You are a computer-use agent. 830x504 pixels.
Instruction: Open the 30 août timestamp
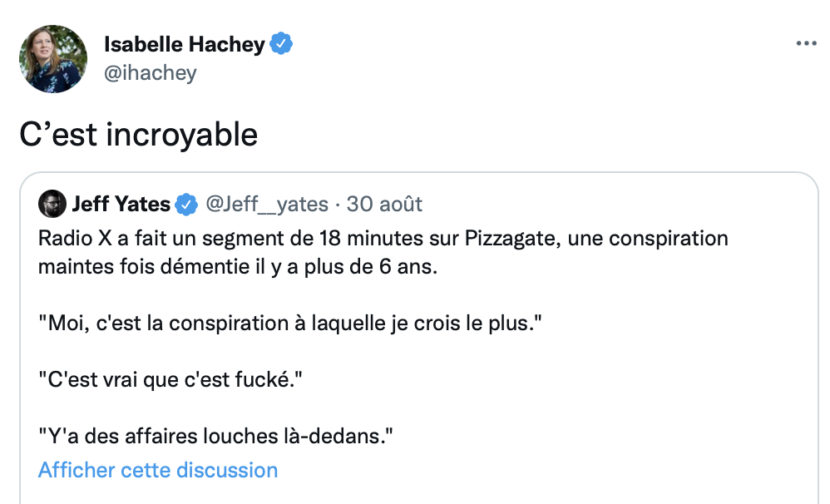[x=384, y=204]
